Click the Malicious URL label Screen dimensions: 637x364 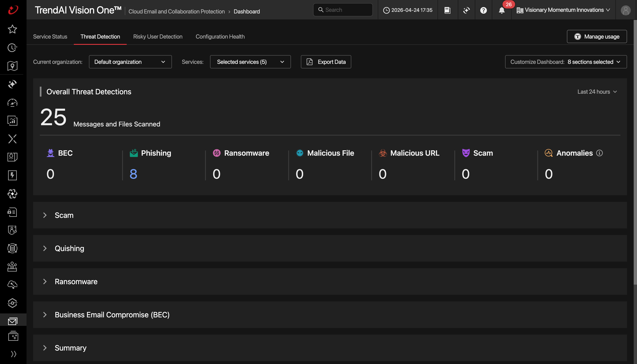[415, 153]
